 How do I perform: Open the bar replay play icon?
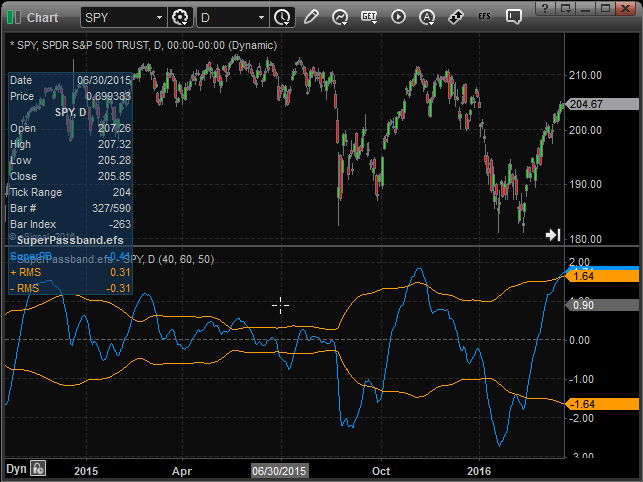click(398, 17)
